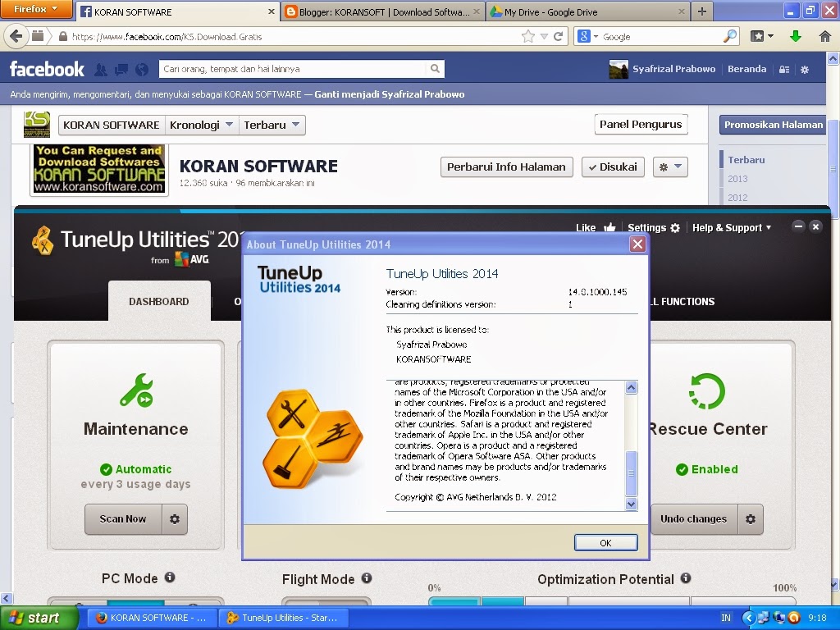The height and width of the screenshot is (630, 840).
Task: Click Maintenance wrench icon
Action: pyautogui.click(x=136, y=390)
